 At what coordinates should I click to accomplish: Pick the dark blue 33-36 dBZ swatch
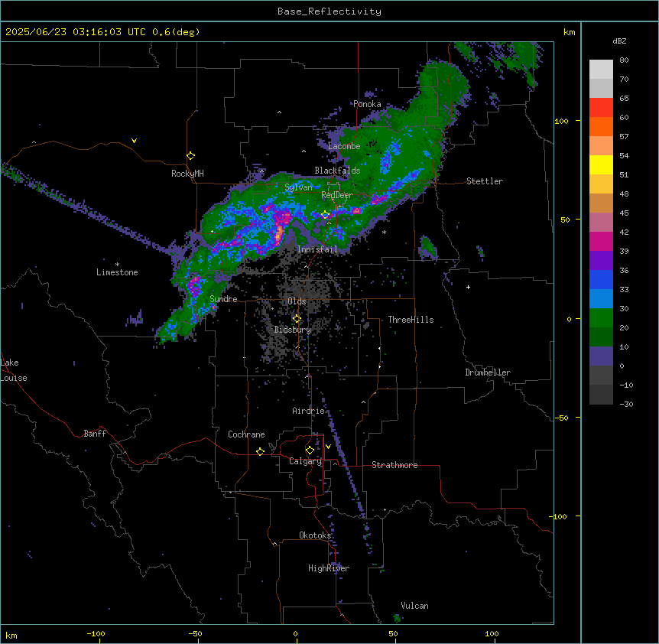pos(601,279)
